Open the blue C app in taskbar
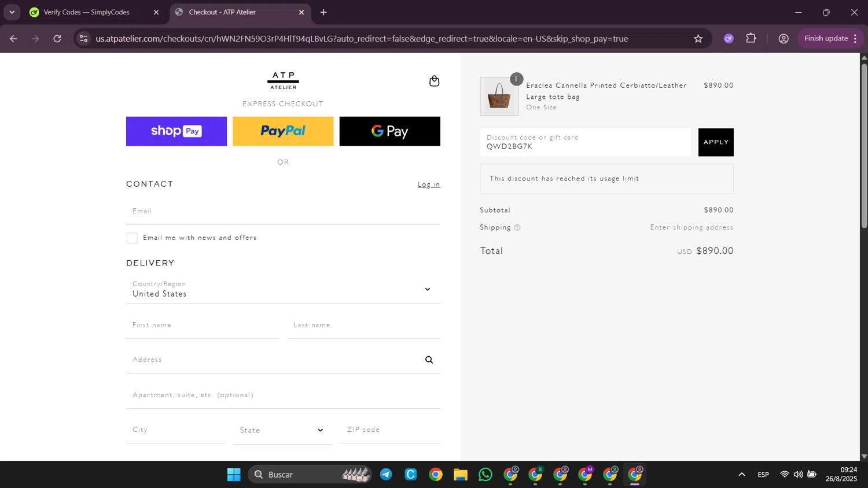Screen dimensions: 868x488 coord(411,475)
